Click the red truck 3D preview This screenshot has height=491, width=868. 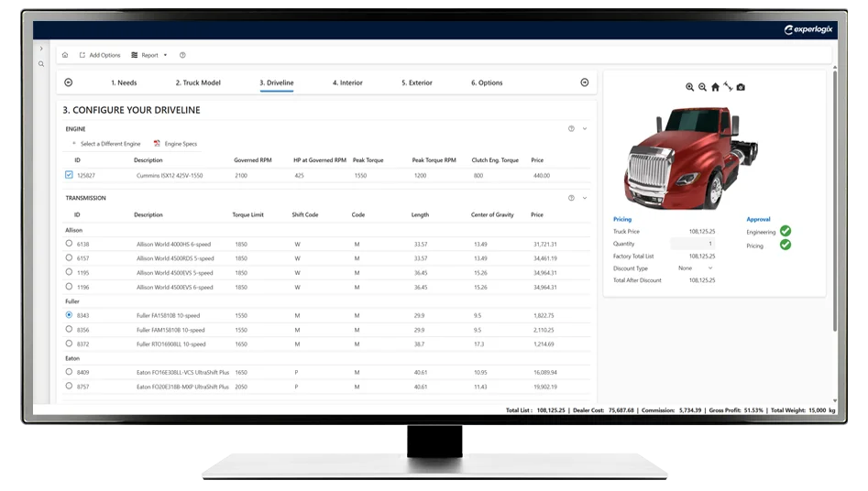tap(690, 158)
